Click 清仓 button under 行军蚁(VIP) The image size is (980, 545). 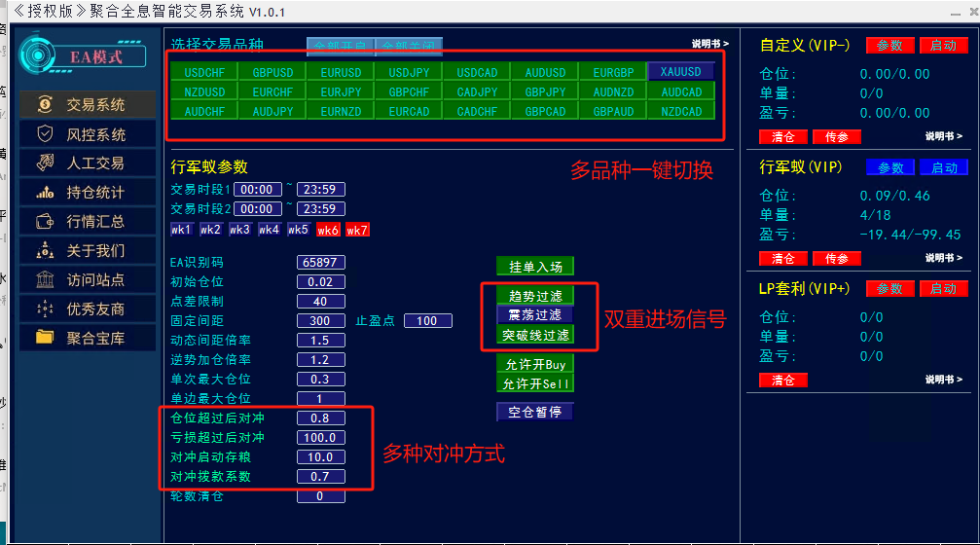tap(783, 258)
